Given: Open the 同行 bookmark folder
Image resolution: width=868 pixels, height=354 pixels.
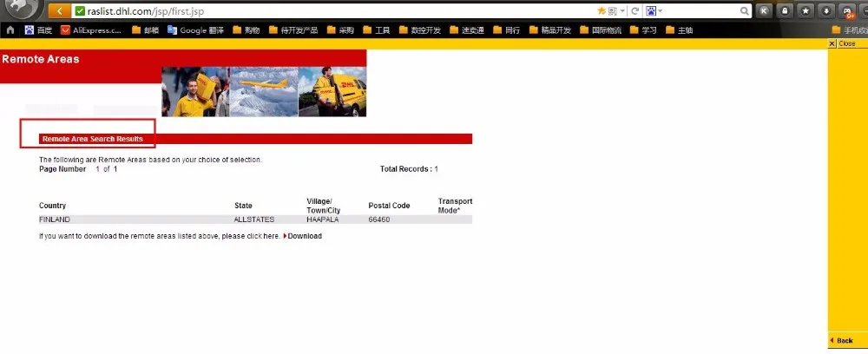Looking at the screenshot, I should pyautogui.click(x=507, y=29).
